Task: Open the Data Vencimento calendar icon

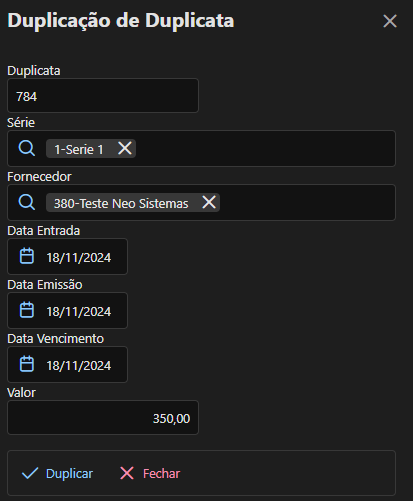Action: (x=27, y=364)
